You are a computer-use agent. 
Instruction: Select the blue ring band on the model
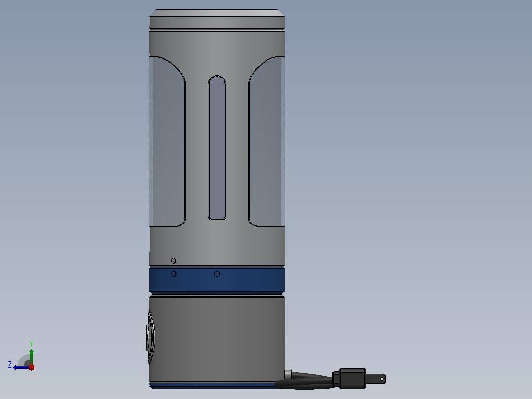[x=217, y=280]
